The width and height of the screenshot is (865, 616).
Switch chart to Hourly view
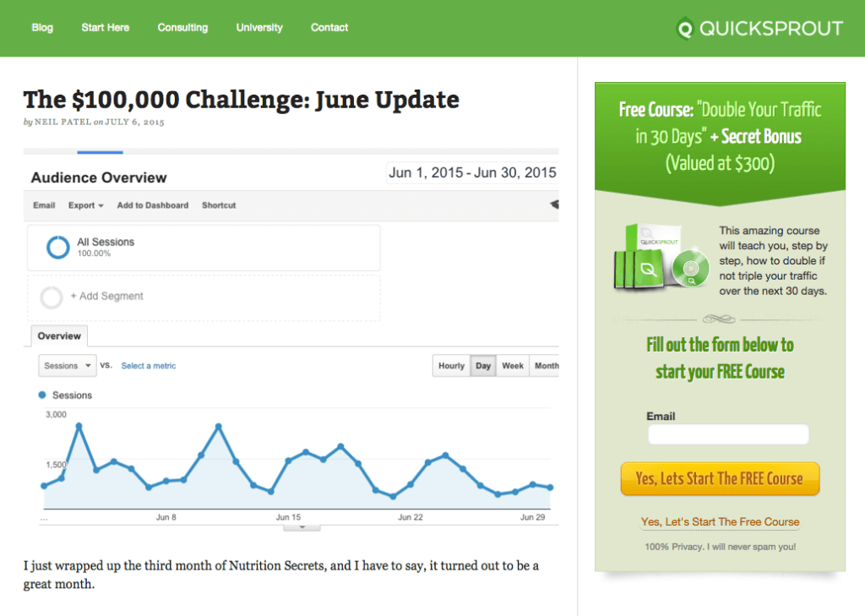coord(451,366)
